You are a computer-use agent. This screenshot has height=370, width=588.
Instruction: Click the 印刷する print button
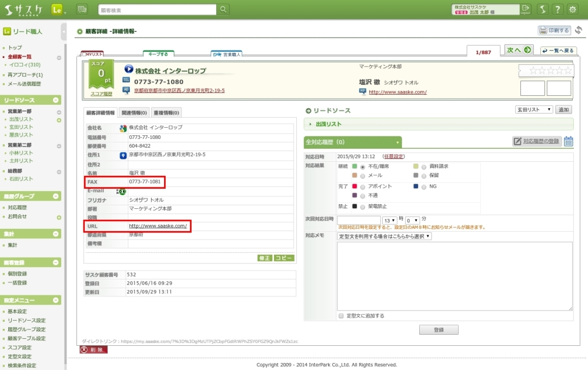[554, 31]
